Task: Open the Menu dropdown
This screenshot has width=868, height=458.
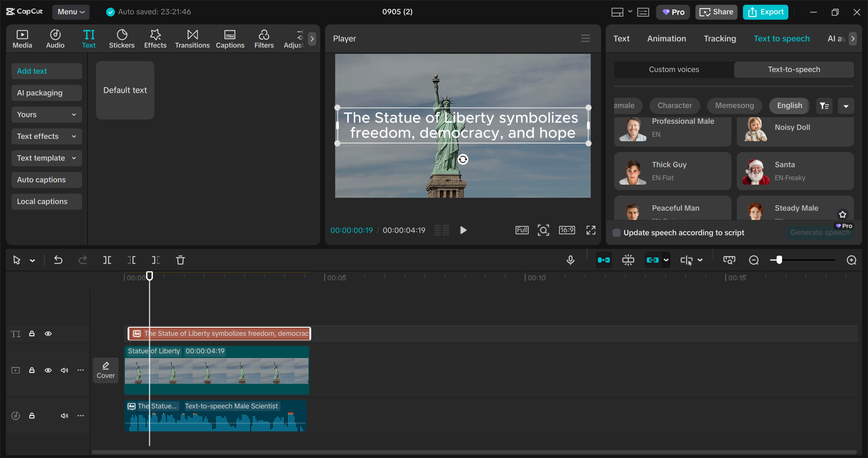Action: (x=71, y=12)
